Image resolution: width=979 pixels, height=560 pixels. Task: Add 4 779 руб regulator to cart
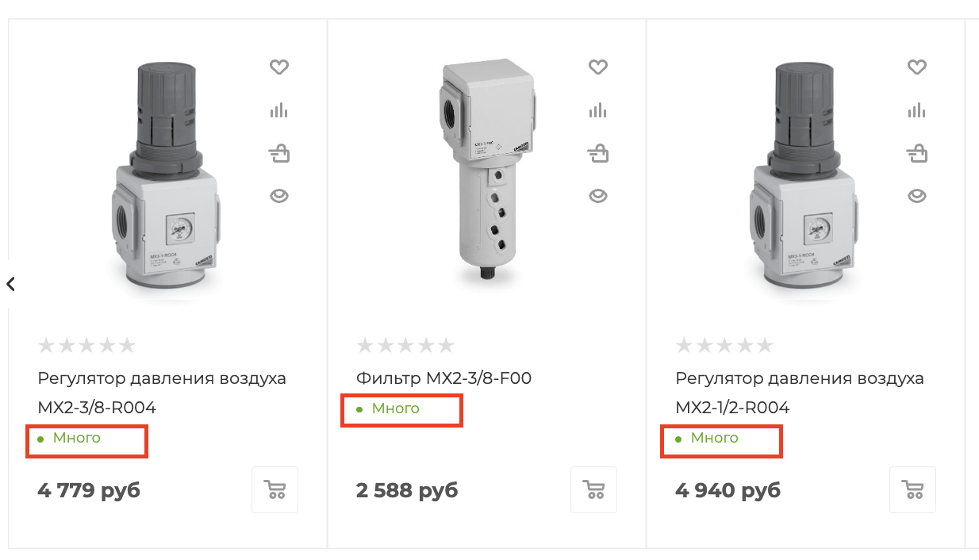pos(275,489)
